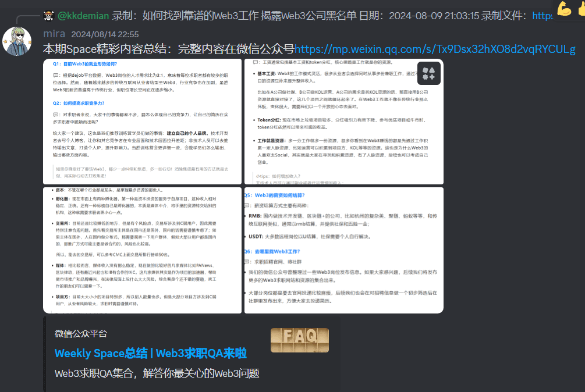
Task: Click the apps shapes icon on the image
Action: click(x=429, y=73)
